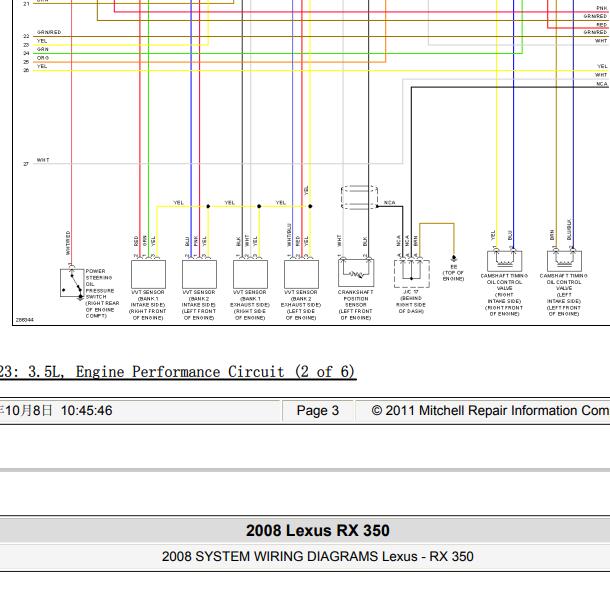Click the GRN wire label at line 24
Image resolution: width=610 pixels, height=601 pixels.
[x=42, y=49]
